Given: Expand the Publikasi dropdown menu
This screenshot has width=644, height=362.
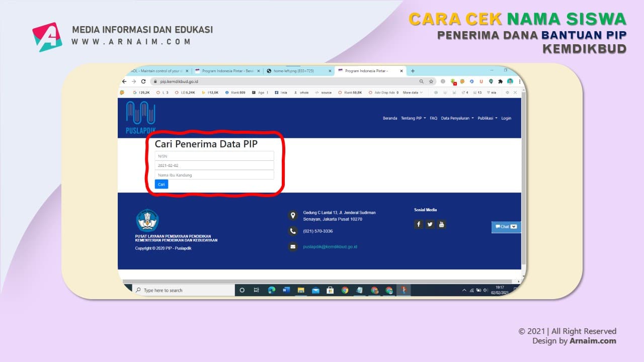Looking at the screenshot, I should [488, 118].
